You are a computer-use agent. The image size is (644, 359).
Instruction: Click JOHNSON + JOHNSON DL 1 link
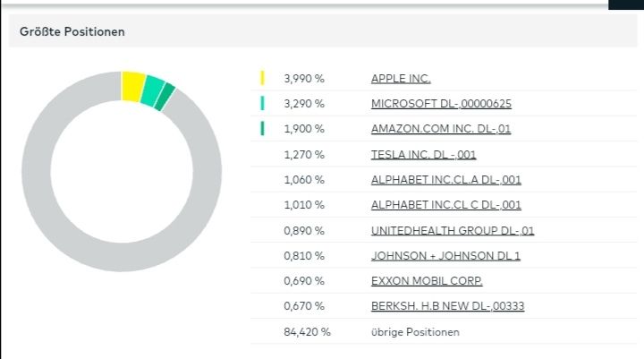(445, 256)
